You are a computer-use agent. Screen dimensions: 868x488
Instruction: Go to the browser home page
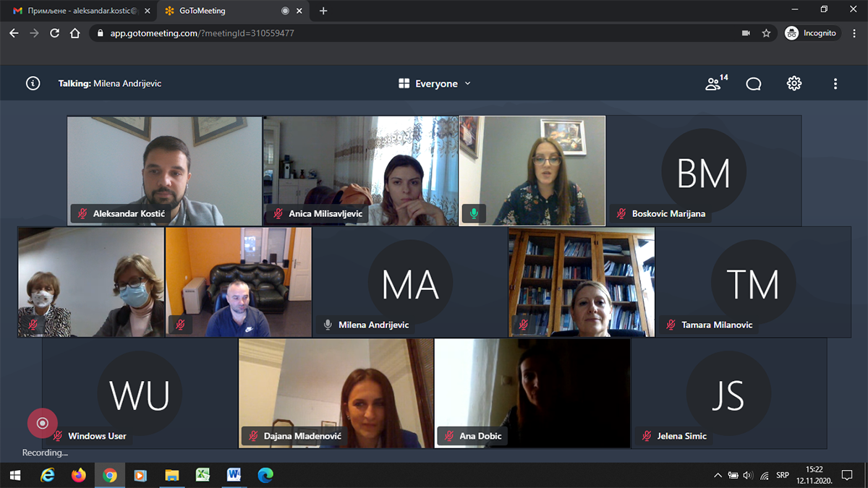tap(75, 33)
